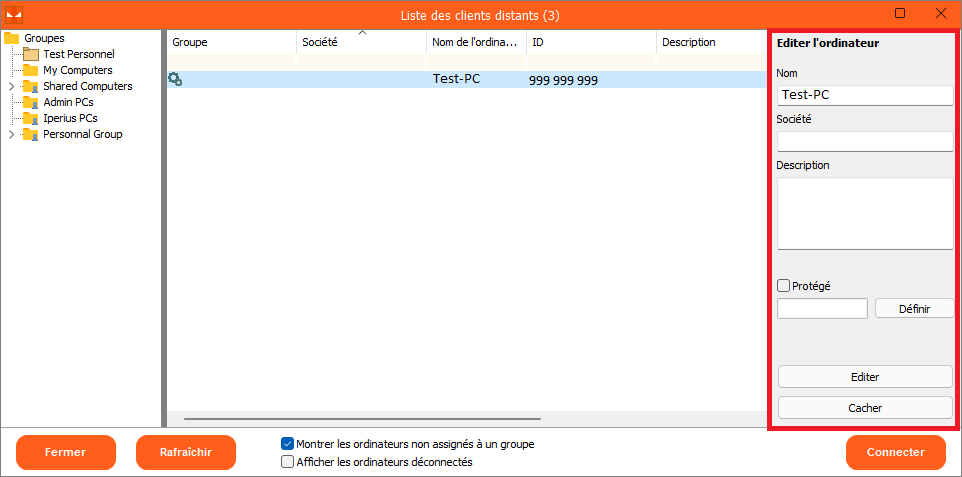Select Shared Computers tree label
962x477 pixels.
click(88, 87)
